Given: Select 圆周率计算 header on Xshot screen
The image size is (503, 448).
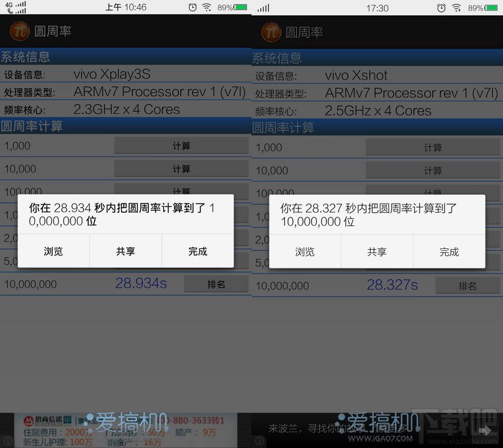Looking at the screenshot, I should (283, 127).
